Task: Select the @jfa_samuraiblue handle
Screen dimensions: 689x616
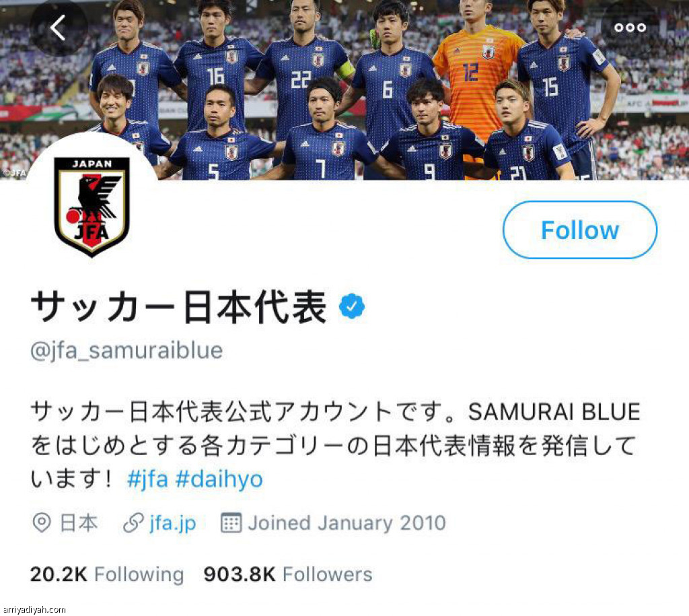Action: (x=126, y=351)
